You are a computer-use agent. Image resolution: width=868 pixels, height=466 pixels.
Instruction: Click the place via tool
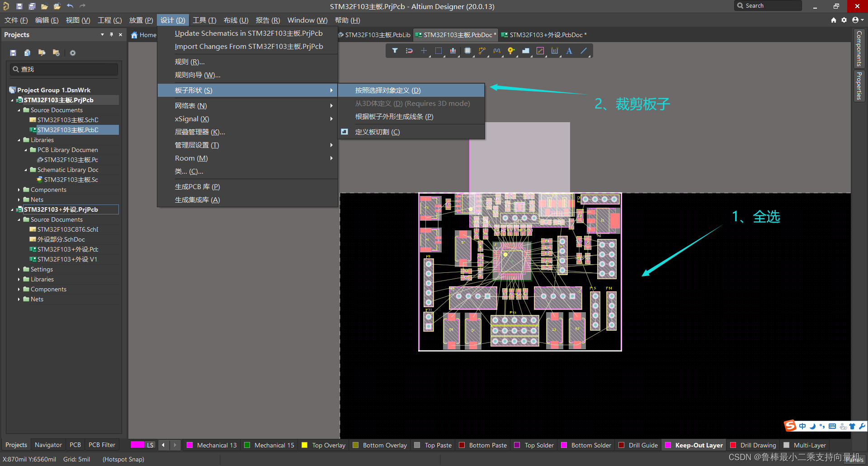511,51
